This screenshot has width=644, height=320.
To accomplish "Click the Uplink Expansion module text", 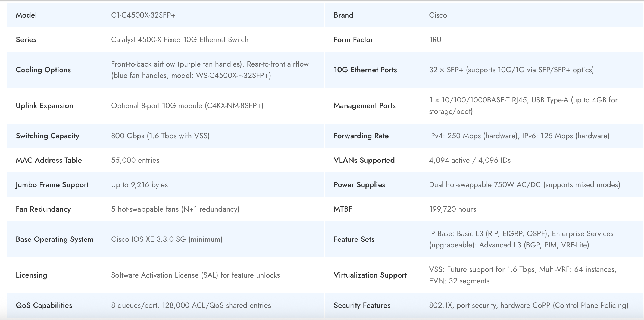I will click(x=187, y=106).
